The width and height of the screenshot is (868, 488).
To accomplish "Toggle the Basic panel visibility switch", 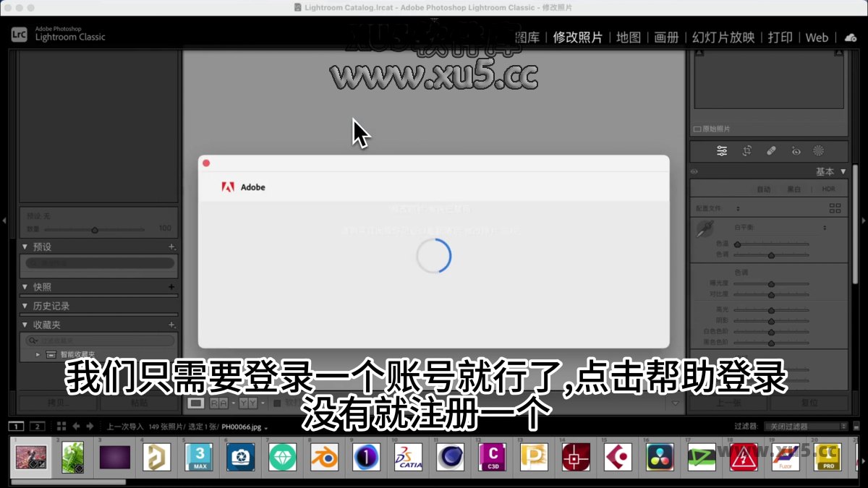I will (694, 171).
